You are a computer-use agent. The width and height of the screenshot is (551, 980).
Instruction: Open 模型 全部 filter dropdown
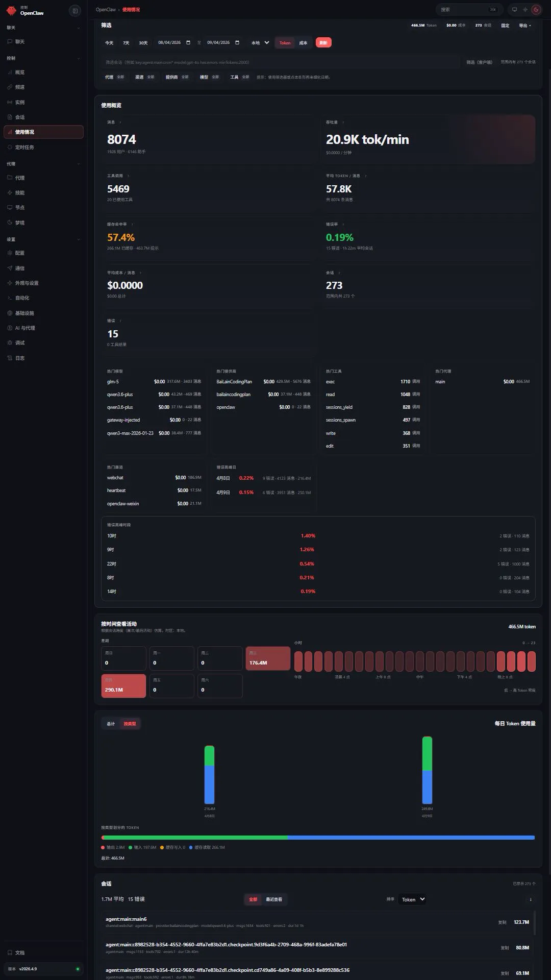[209, 77]
